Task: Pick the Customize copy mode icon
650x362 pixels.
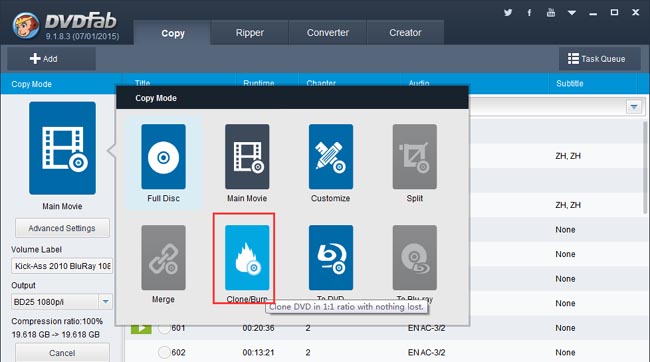Action: click(x=331, y=156)
